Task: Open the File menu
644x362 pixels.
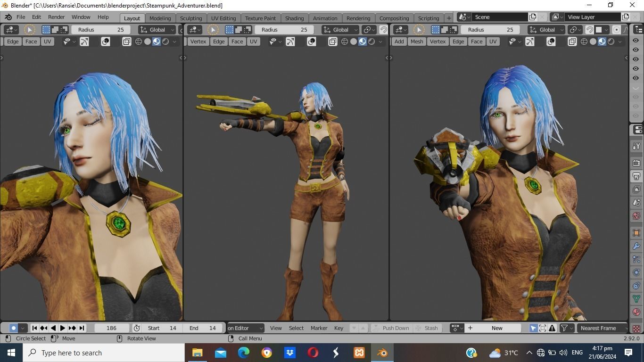Action: (21, 17)
